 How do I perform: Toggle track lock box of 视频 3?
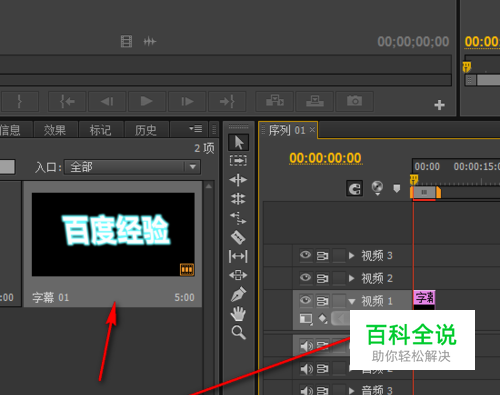point(339,256)
